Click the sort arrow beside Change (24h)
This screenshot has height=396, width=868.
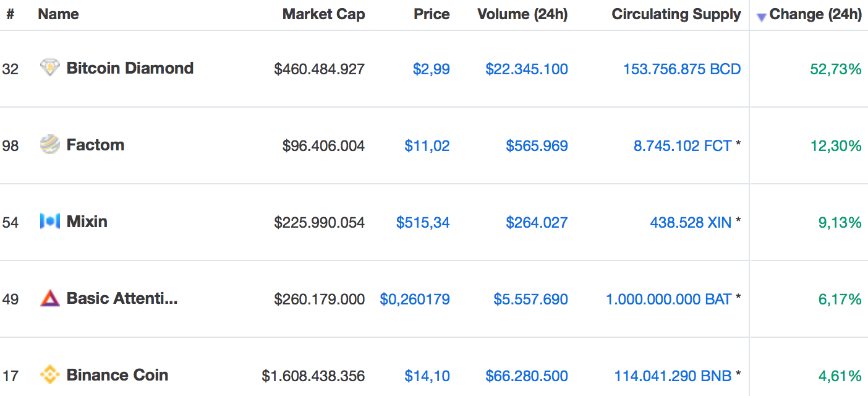click(761, 17)
